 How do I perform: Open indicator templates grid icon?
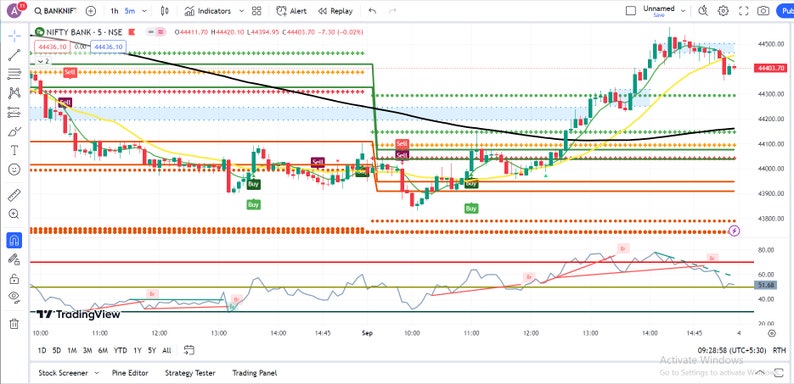point(257,11)
